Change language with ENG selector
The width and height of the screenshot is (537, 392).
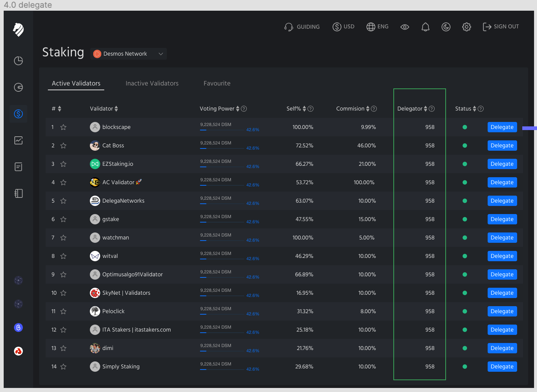click(x=378, y=27)
